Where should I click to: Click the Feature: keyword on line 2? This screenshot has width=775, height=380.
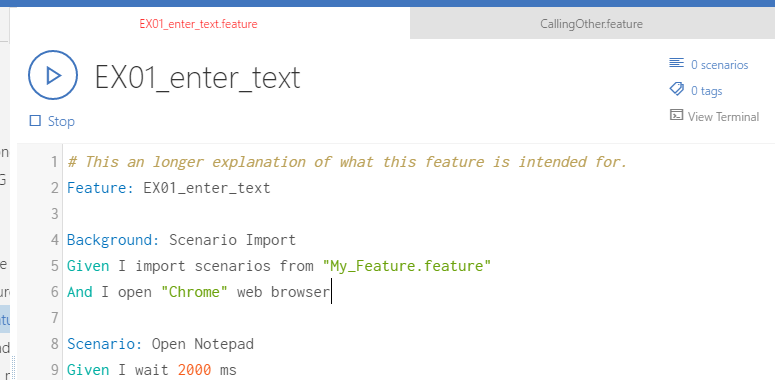[101, 188]
